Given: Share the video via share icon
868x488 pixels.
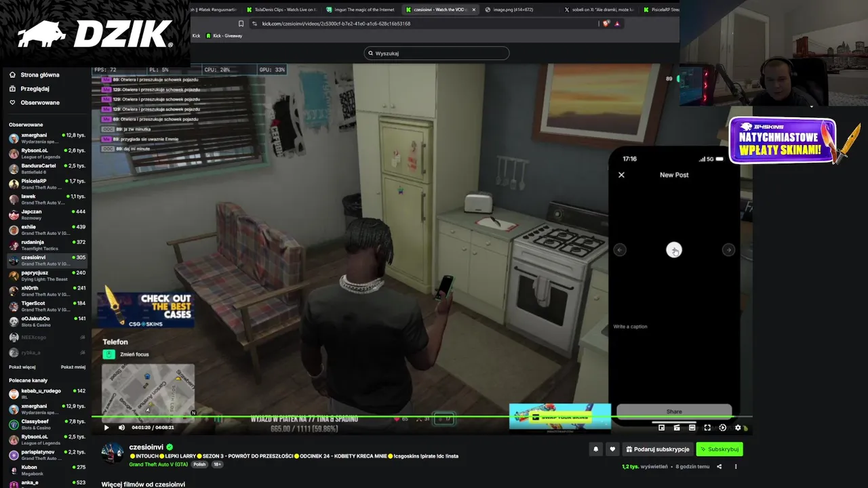Looking at the screenshot, I should (719, 466).
